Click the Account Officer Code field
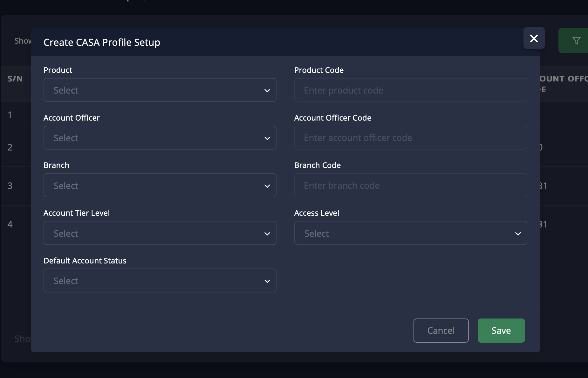588x378 pixels. point(410,138)
